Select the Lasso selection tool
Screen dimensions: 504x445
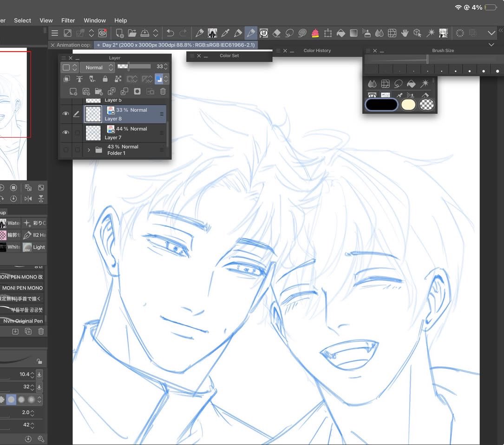pyautogui.click(x=289, y=33)
